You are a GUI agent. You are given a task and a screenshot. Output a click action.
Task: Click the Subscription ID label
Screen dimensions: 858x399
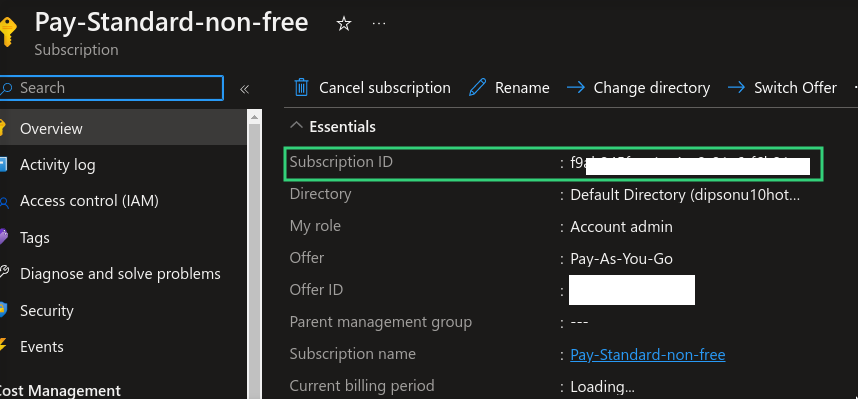coord(341,162)
